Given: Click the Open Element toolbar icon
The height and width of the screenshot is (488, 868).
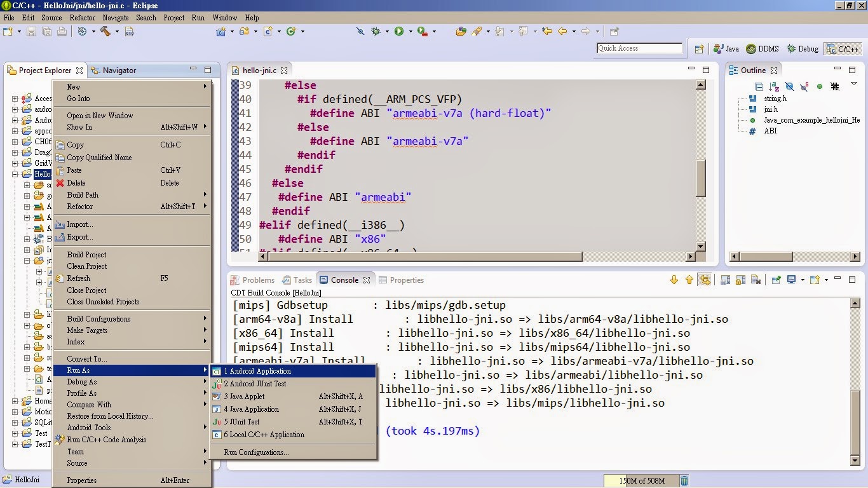Looking at the screenshot, I should coord(461,31).
